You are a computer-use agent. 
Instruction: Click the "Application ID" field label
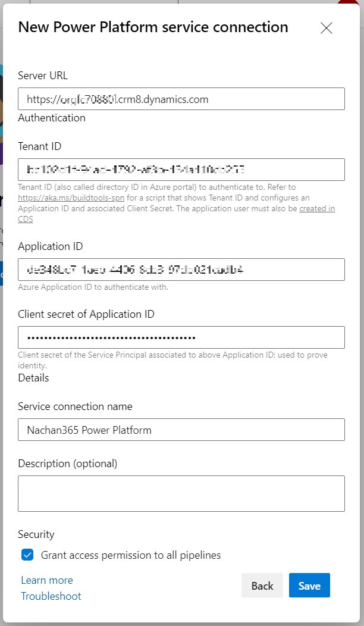pyautogui.click(x=51, y=246)
